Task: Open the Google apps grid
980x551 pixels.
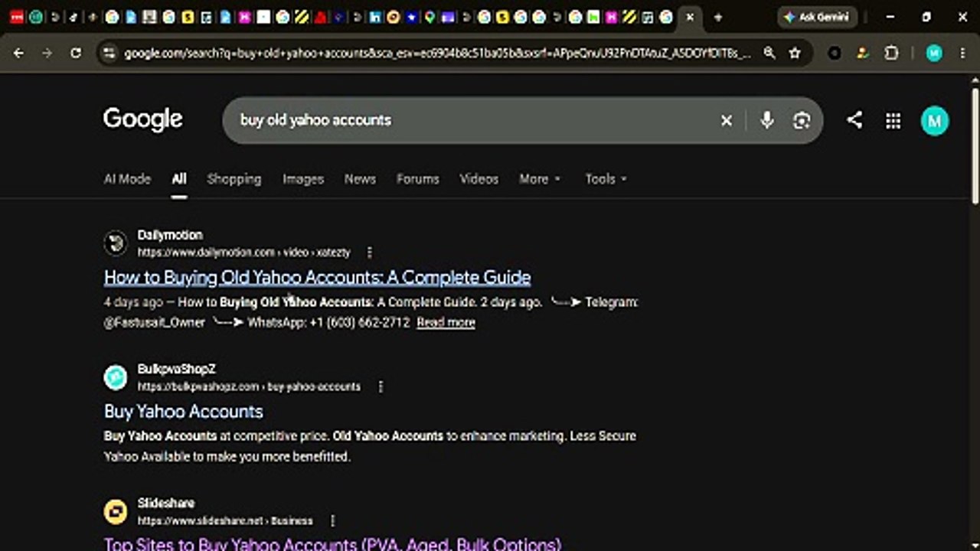Action: point(893,120)
